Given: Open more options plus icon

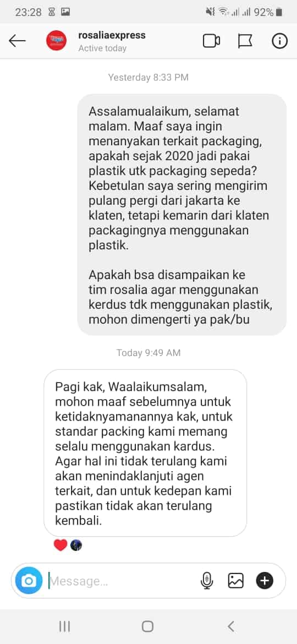Looking at the screenshot, I should pyautogui.click(x=265, y=580).
